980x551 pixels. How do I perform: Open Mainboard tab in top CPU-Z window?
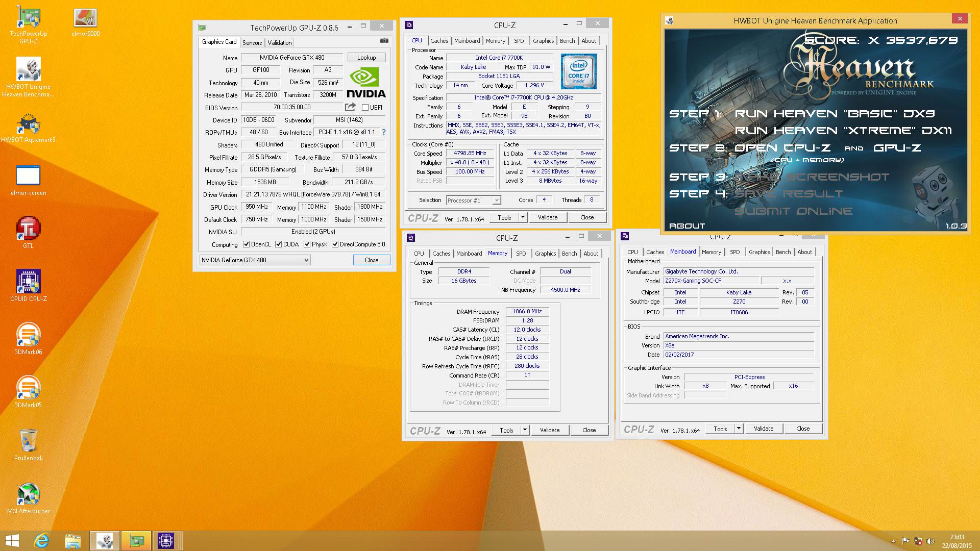tap(467, 41)
